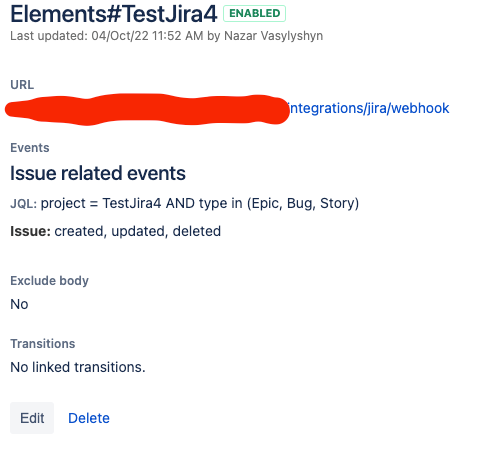The width and height of the screenshot is (480, 457).
Task: Click the Events section label
Action: pos(30,148)
